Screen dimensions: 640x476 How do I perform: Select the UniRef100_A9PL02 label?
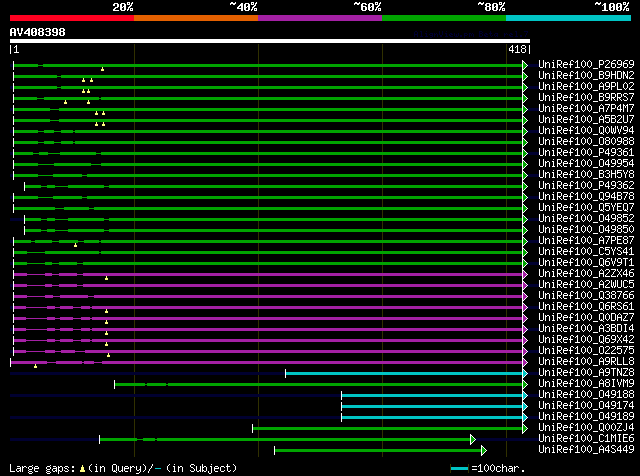point(586,86)
